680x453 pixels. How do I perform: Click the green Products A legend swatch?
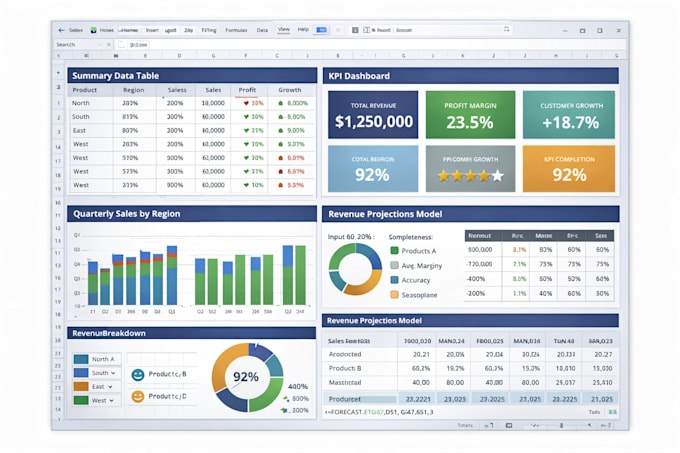(394, 251)
